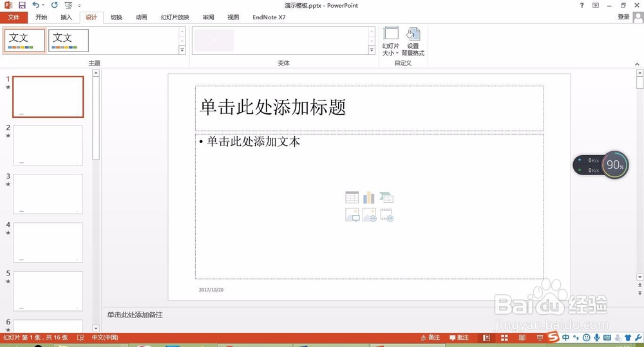Open Customize Quick Access Toolbar dropdown
This screenshot has height=347, width=644.
point(79,5)
